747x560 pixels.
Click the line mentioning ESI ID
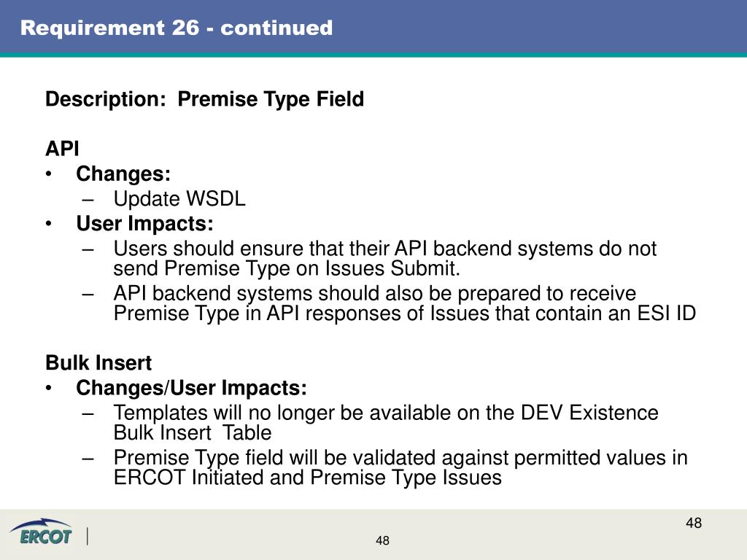coord(404,314)
